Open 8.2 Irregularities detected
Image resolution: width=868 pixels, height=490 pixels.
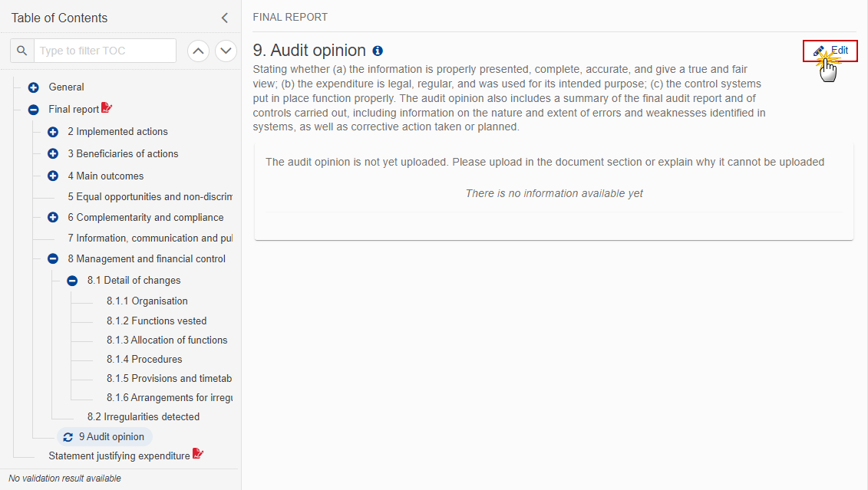143,416
